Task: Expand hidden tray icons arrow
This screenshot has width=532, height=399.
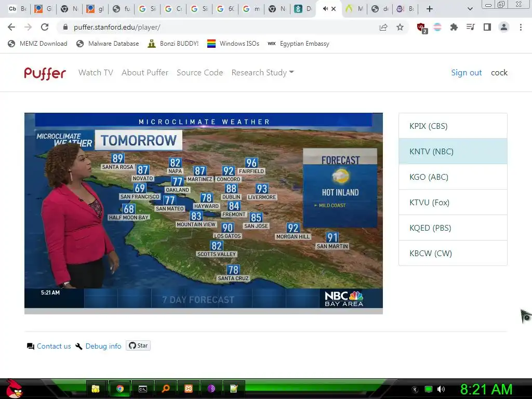Action: 415,390
